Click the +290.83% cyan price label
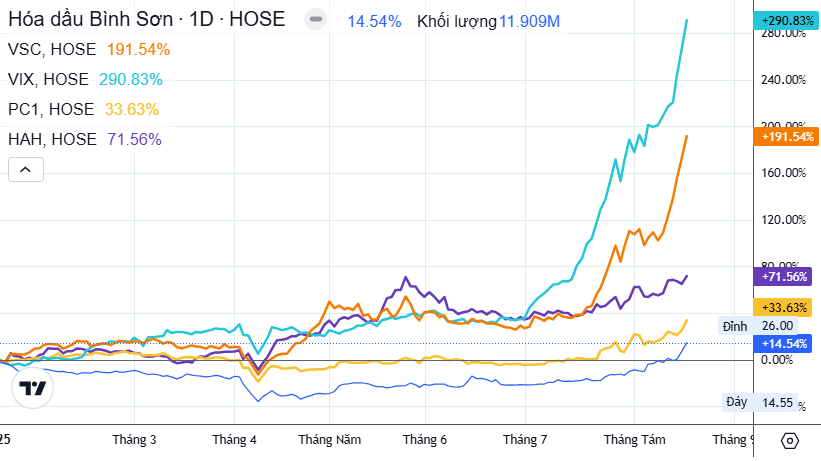The width and height of the screenshot is (821, 461). 786,20
